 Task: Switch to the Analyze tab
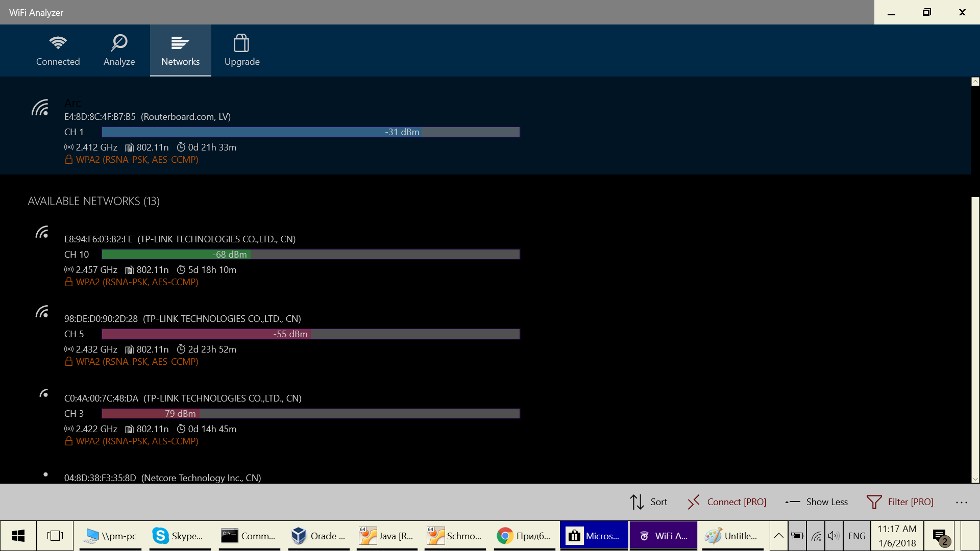point(119,51)
